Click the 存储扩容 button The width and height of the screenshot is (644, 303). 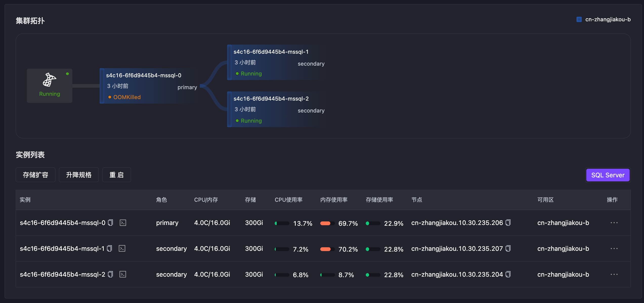coord(35,175)
